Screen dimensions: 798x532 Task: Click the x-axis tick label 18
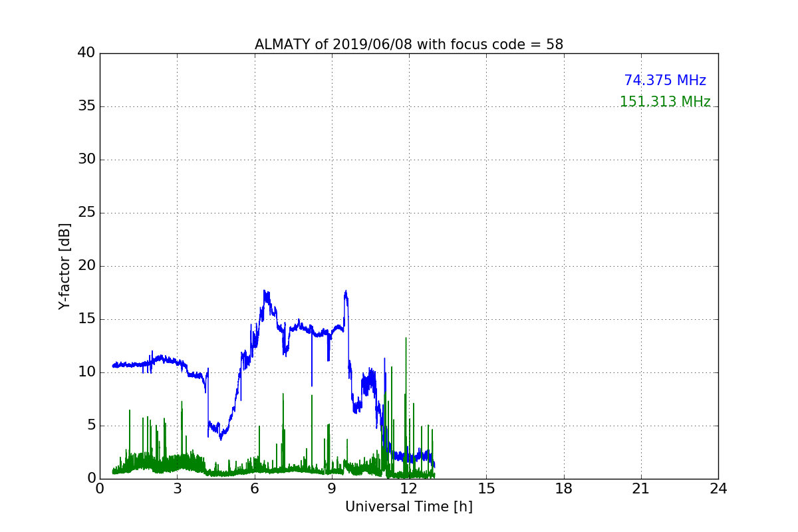click(x=564, y=489)
